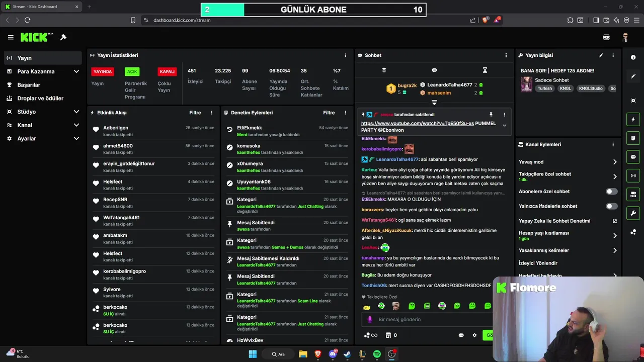Screen dimensions: 644x362
Task: Click the profile avatar at top right
Action: (625, 37)
